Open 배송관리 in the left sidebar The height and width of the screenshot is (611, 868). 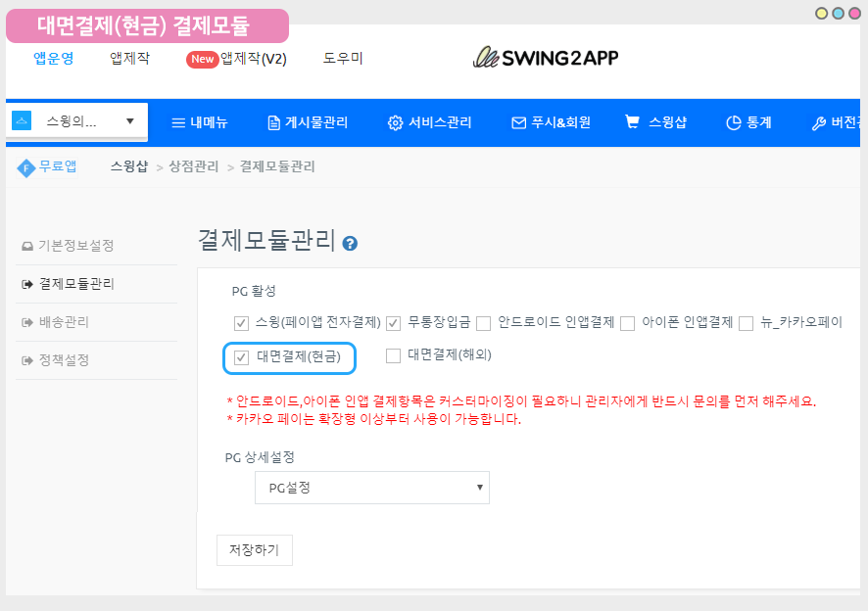click(64, 322)
